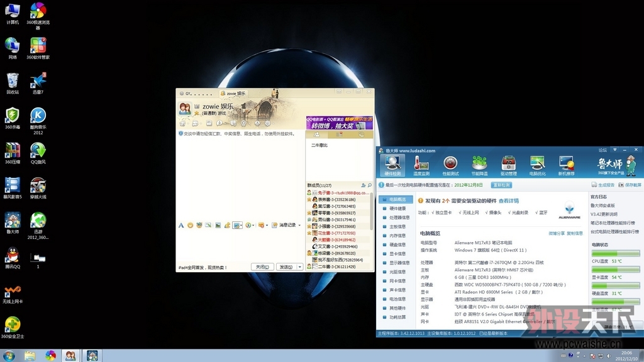The image size is (644, 362).
Task: Open 迅雷7 desktop icon
Action: click(x=38, y=84)
